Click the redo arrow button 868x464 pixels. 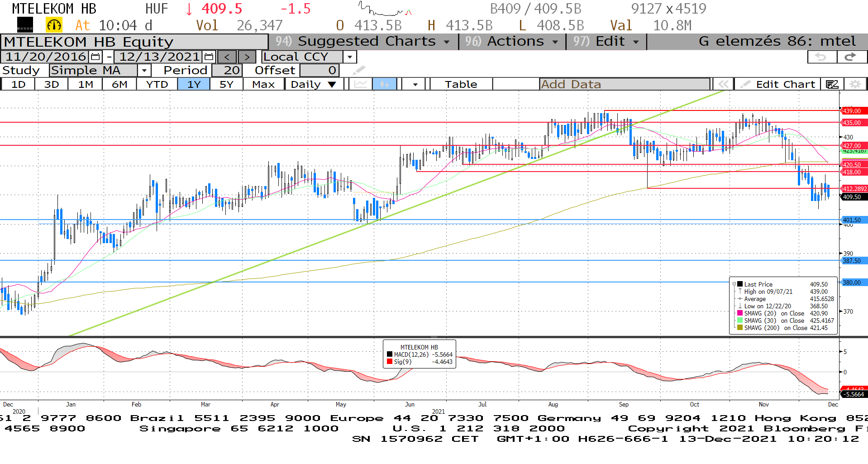pyautogui.click(x=851, y=57)
